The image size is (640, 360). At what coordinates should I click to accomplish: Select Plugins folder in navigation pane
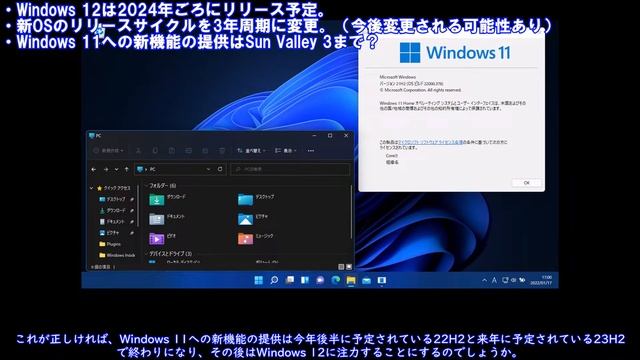(110, 244)
